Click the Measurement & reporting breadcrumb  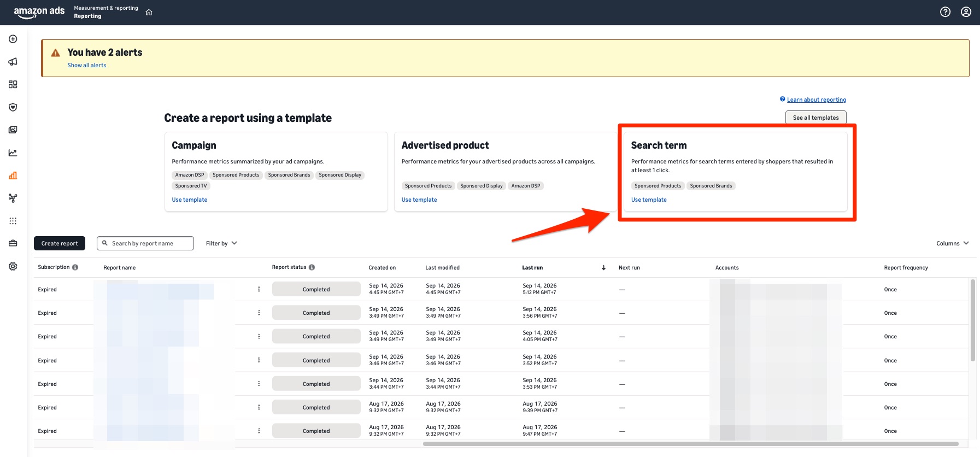tap(106, 8)
